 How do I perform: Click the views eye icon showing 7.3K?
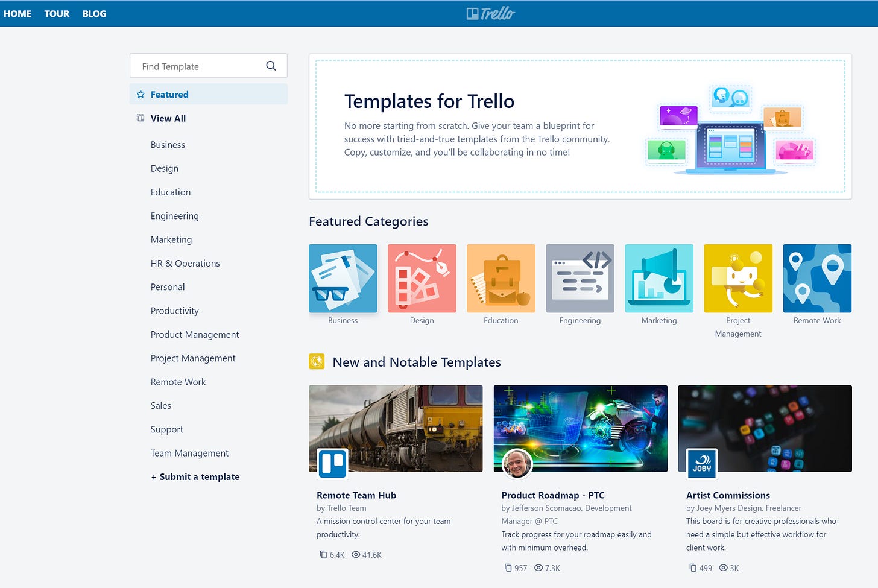538,568
